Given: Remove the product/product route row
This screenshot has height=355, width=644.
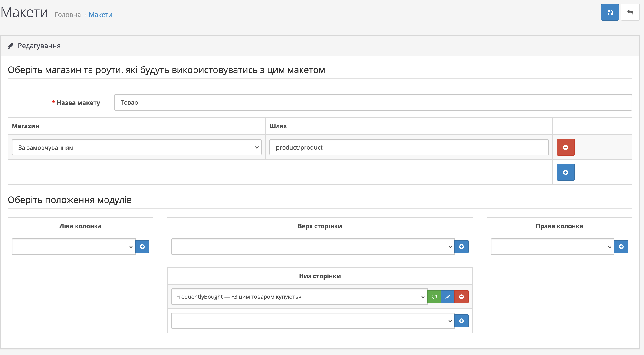Looking at the screenshot, I should coord(565,147).
